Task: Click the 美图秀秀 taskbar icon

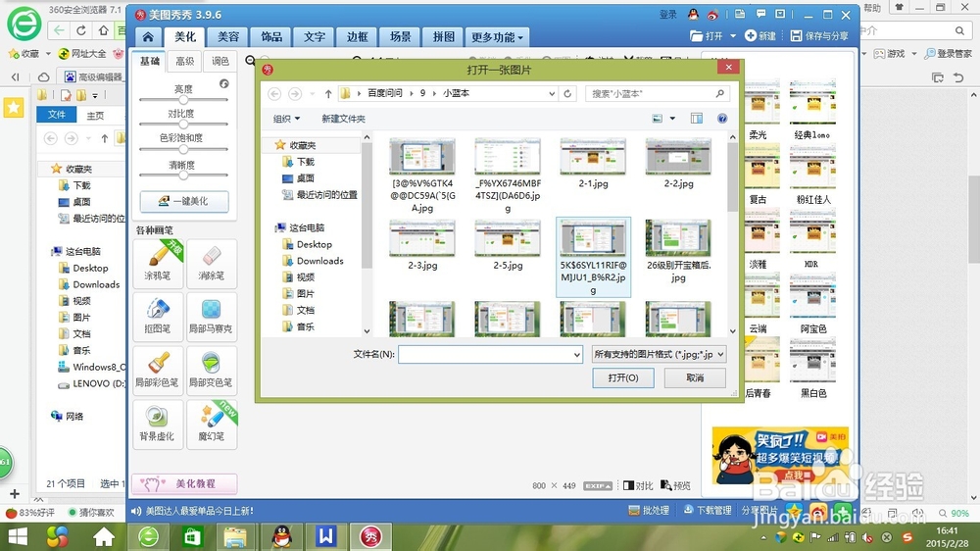Action: click(x=370, y=536)
